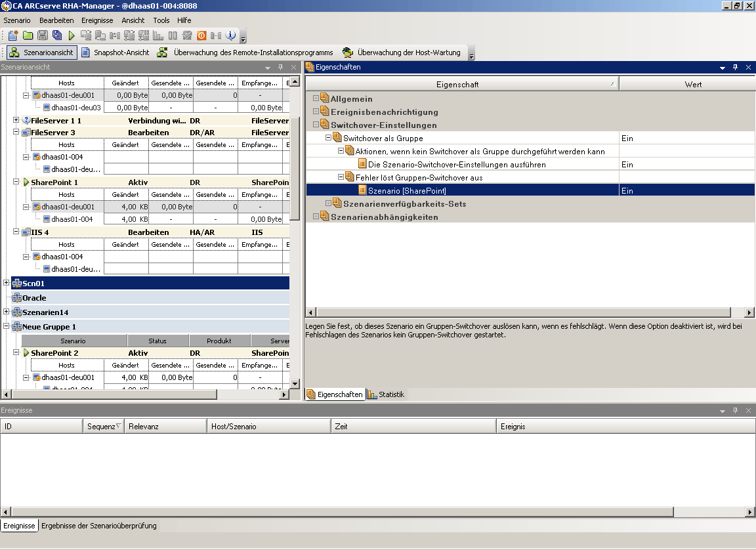
Task: Click Überwachung der Host-Wartung button
Action: [402, 53]
